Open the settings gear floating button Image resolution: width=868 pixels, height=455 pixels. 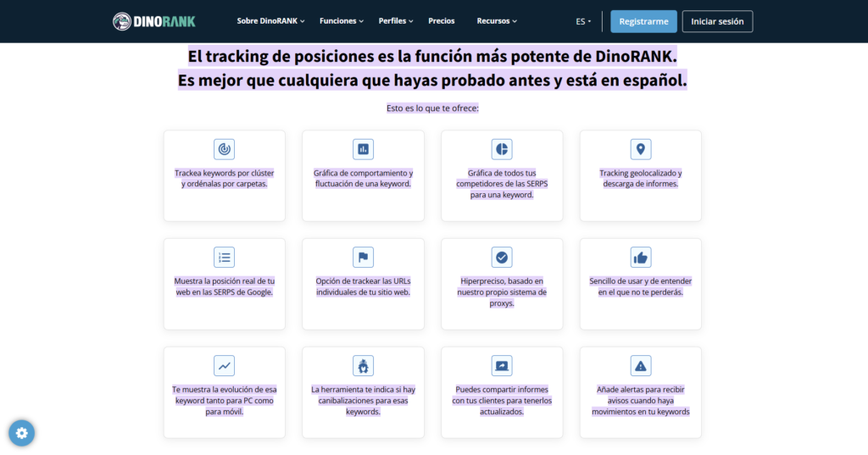pyautogui.click(x=21, y=433)
